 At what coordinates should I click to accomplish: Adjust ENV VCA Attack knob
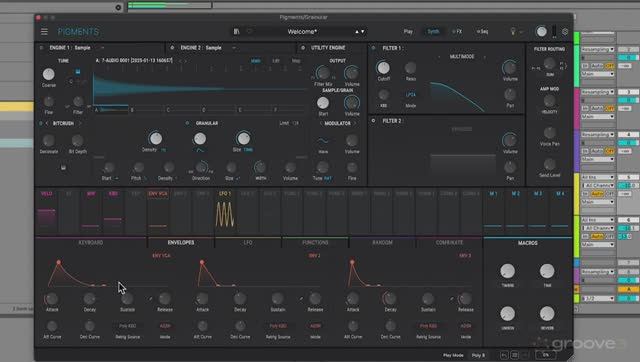point(52,299)
